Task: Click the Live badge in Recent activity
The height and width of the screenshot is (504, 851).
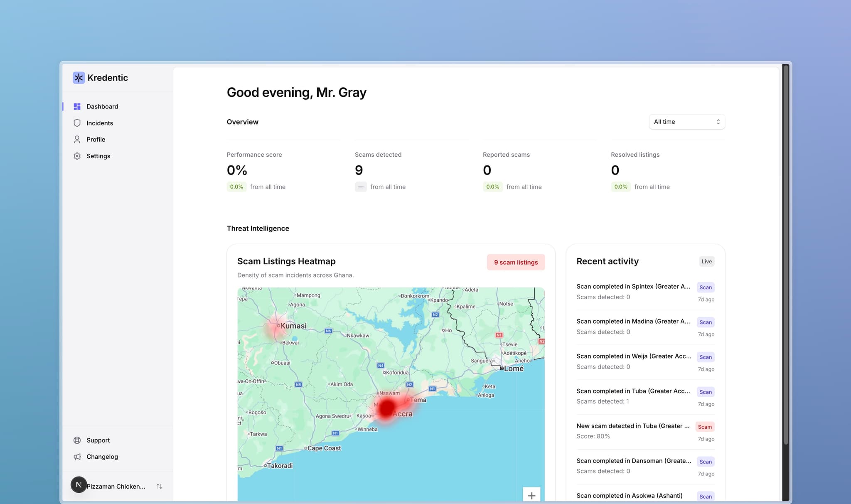Action: [x=706, y=261]
